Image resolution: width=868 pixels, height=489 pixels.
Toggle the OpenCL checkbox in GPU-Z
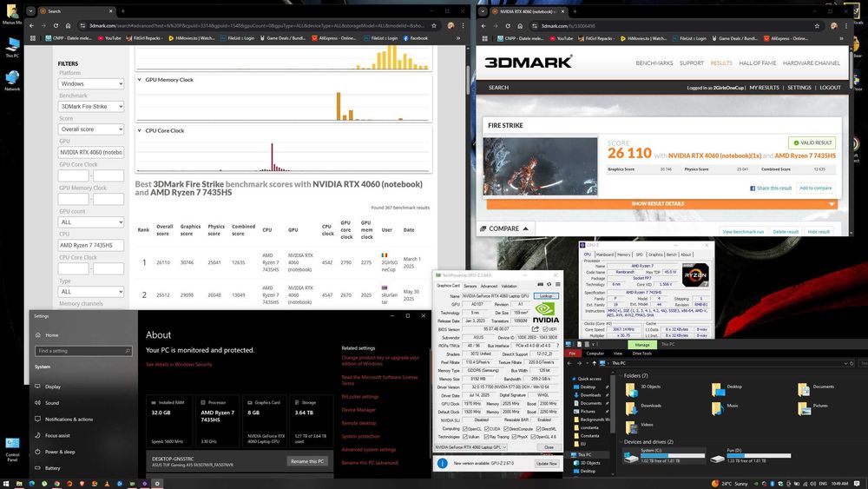(464, 429)
